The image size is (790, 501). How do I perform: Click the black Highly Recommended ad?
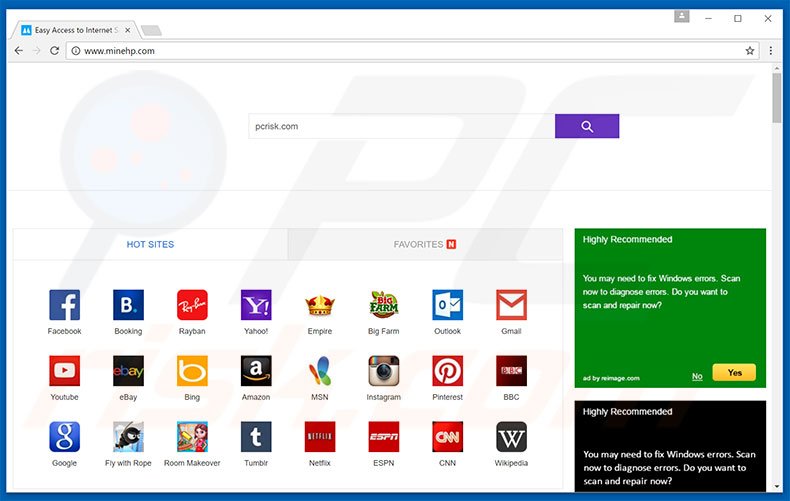(x=670, y=446)
